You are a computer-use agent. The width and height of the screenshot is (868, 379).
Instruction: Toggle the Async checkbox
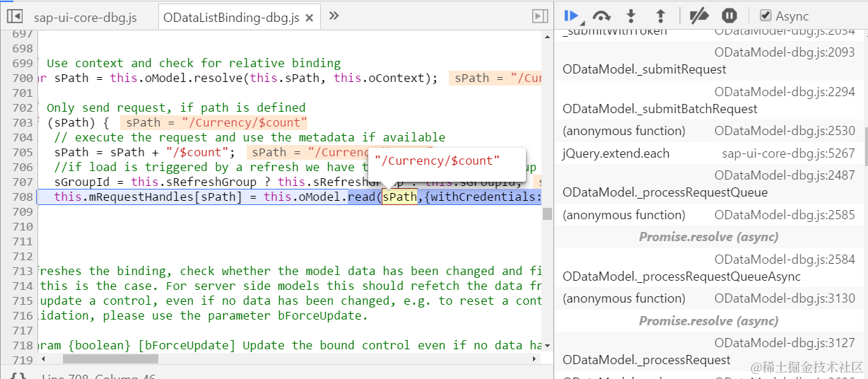(766, 16)
